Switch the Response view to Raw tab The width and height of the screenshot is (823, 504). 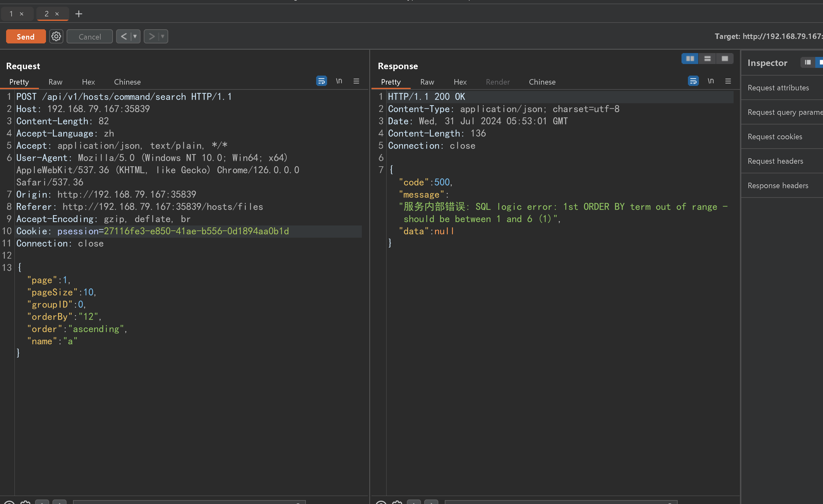point(427,82)
